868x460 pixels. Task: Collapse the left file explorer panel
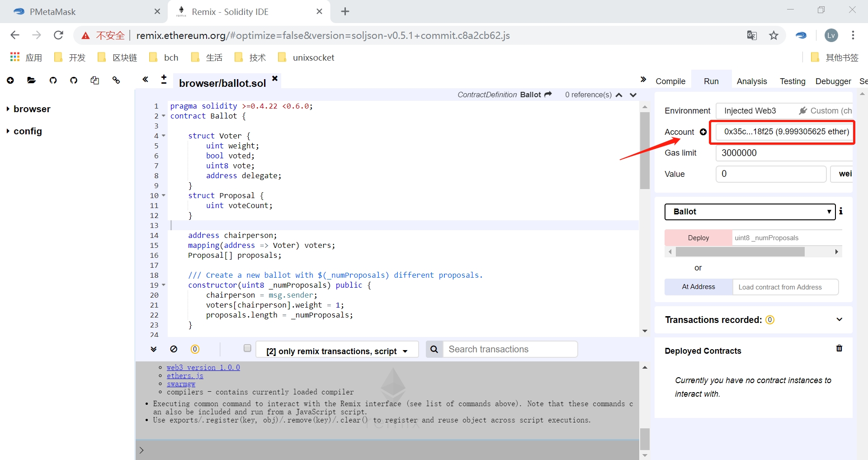tap(145, 80)
